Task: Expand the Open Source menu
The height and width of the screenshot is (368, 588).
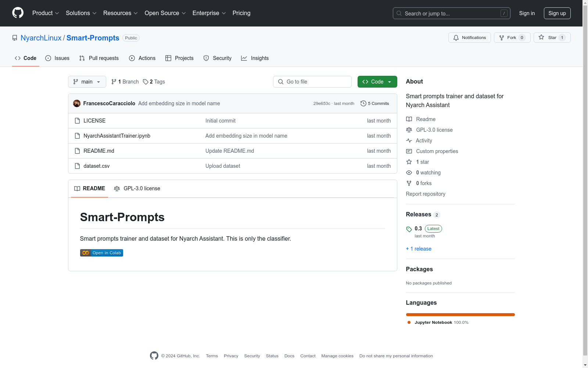Action: [165, 13]
